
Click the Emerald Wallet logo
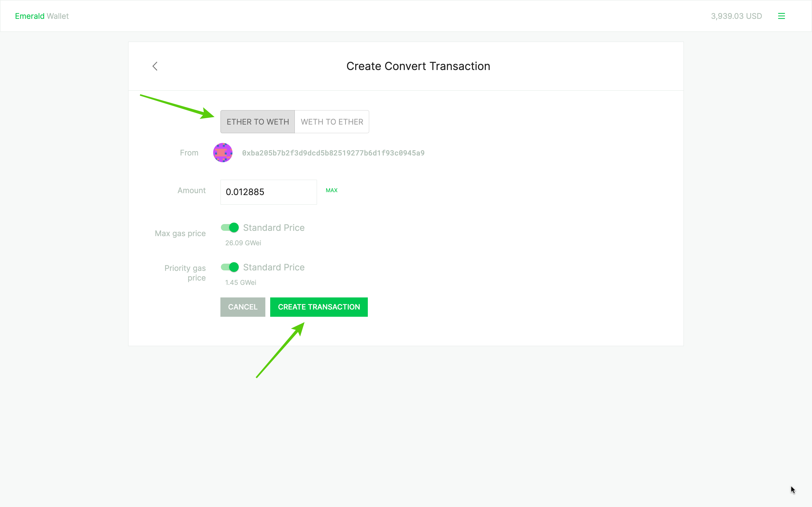(x=42, y=16)
